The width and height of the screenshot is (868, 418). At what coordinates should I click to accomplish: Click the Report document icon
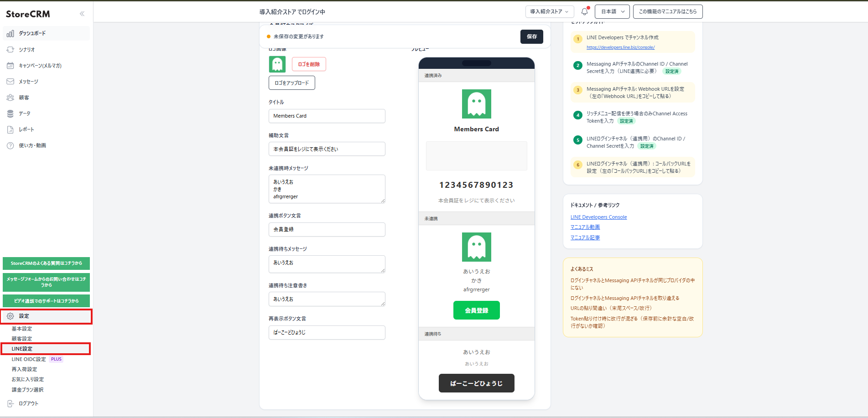click(x=10, y=129)
